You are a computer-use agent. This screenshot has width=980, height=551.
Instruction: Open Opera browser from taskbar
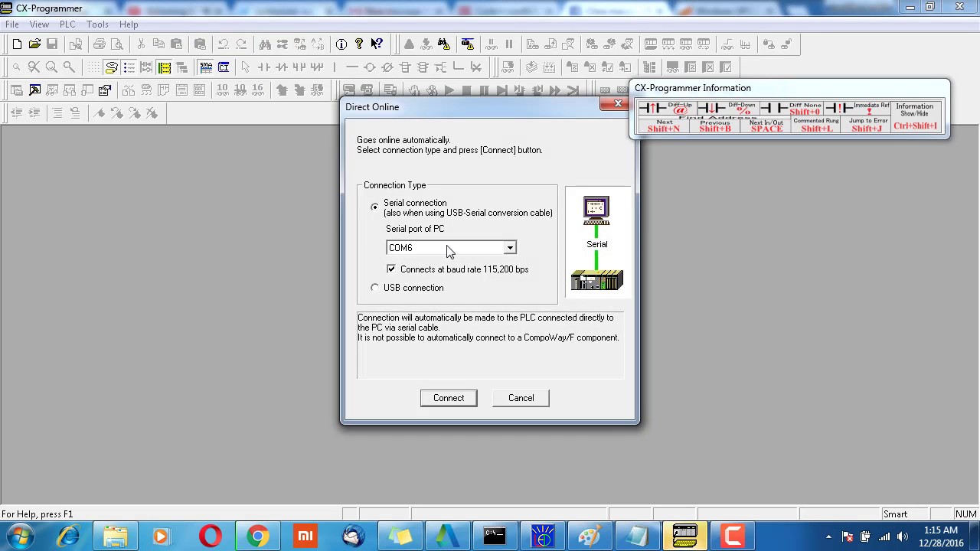tap(211, 536)
